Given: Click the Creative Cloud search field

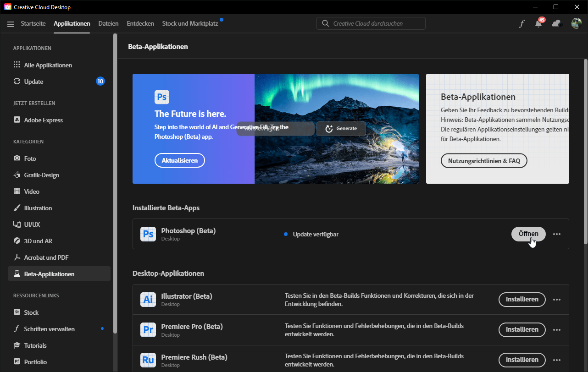Looking at the screenshot, I should (x=371, y=24).
